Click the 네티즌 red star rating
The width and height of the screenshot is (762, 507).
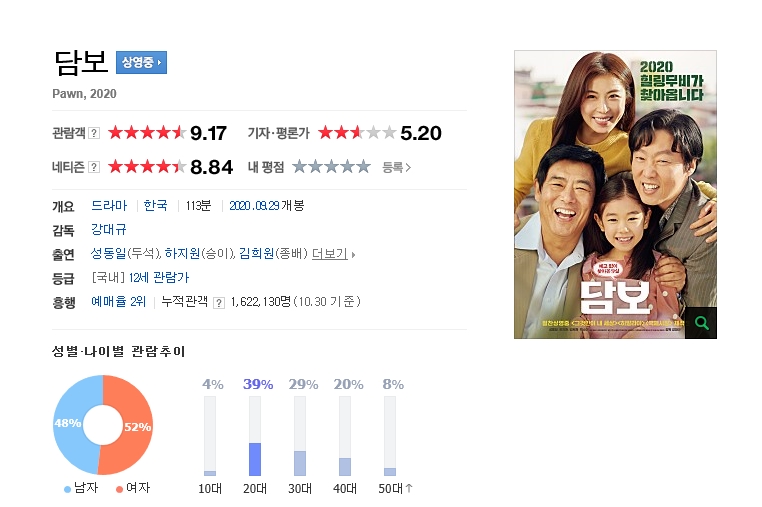pyautogui.click(x=147, y=167)
